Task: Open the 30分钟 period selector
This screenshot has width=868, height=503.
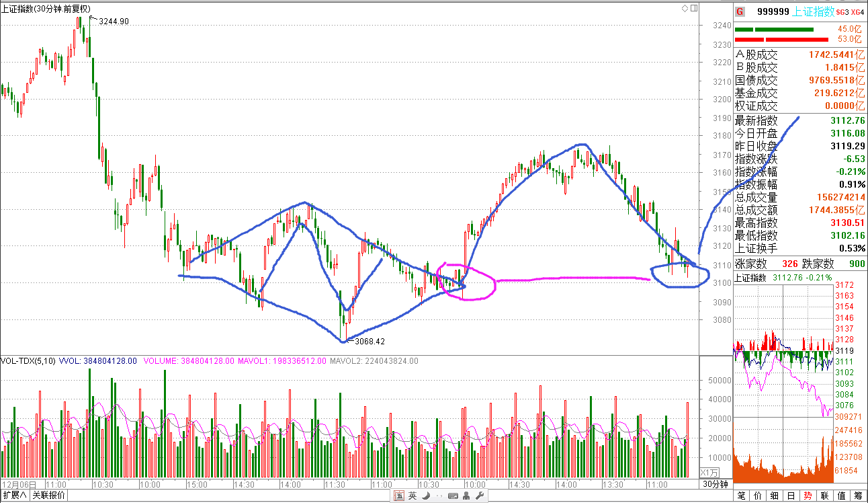Action: (x=715, y=484)
